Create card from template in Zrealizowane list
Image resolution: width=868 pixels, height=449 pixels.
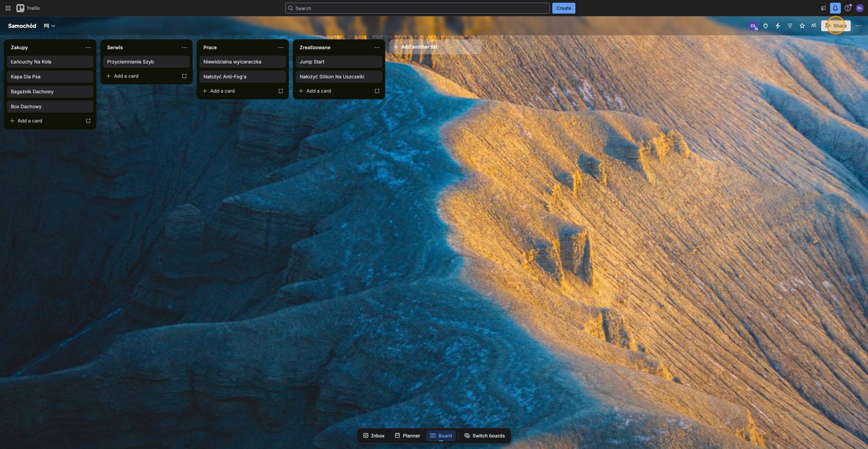pos(377,91)
